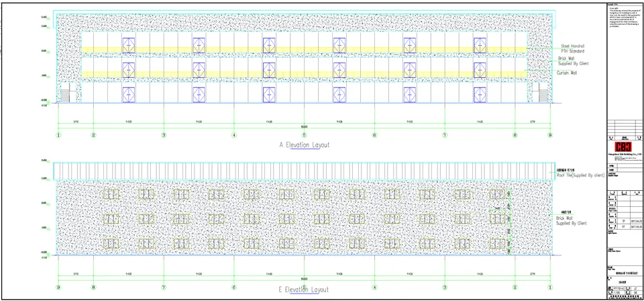Select the right staircase symbol in A Elevation
644x301 pixels.
(544, 95)
